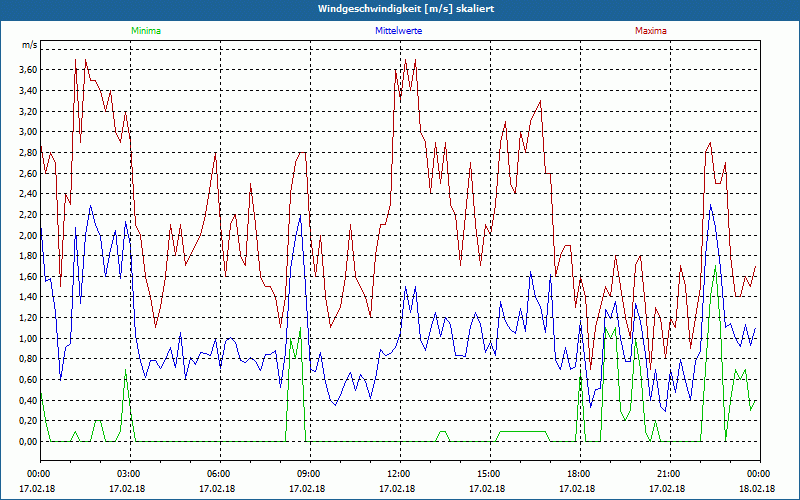Click the 3,60 y-axis value
The image size is (800, 500).
point(29,70)
